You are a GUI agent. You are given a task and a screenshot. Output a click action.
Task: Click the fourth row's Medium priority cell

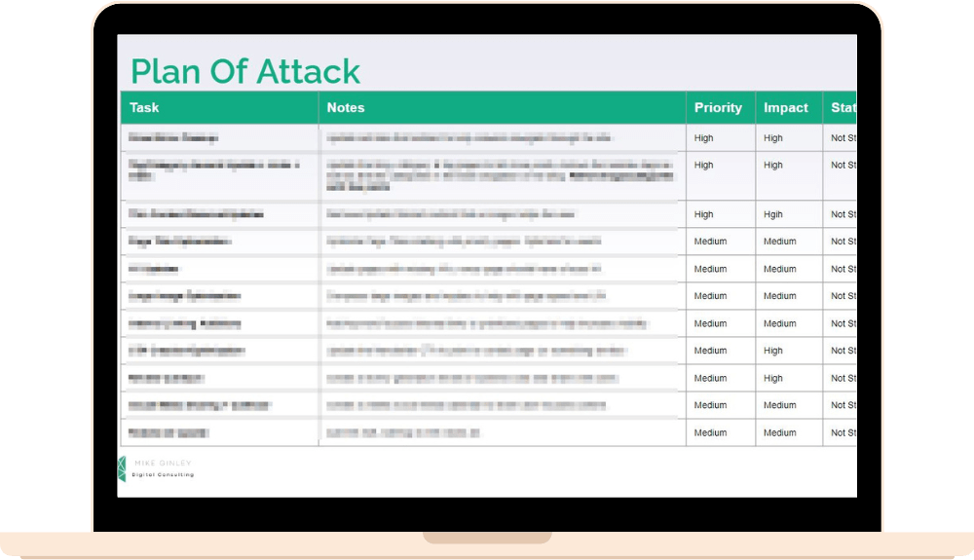[710, 242]
